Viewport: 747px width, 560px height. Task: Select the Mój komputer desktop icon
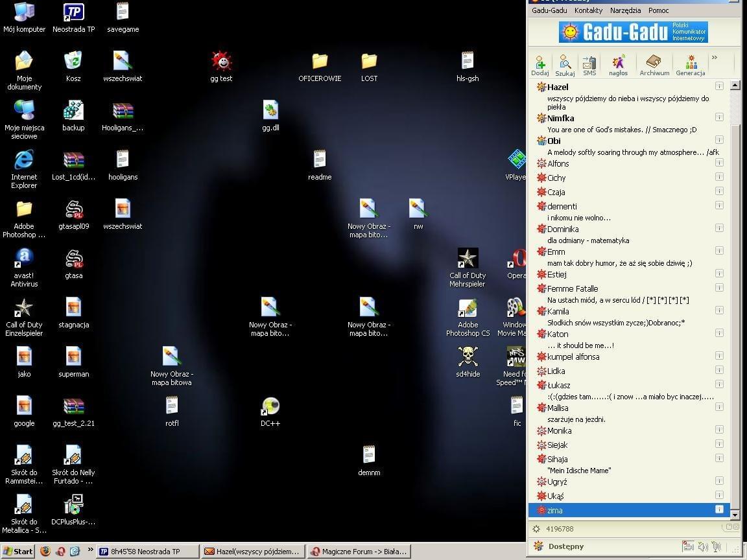(x=24, y=17)
